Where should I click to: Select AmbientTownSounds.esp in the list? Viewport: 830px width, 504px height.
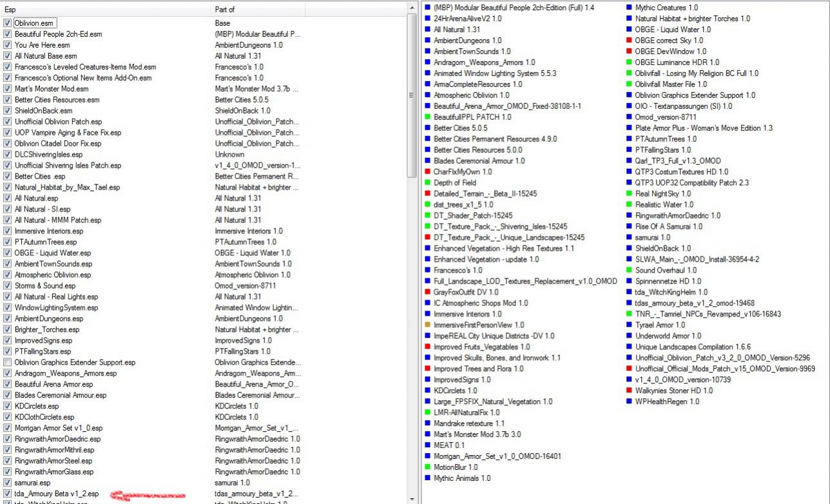click(53, 264)
